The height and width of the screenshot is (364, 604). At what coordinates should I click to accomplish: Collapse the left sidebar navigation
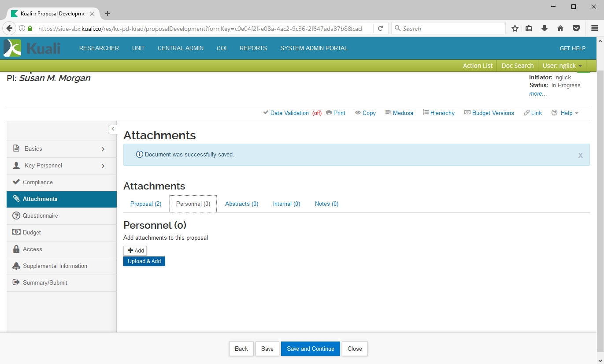pyautogui.click(x=113, y=129)
